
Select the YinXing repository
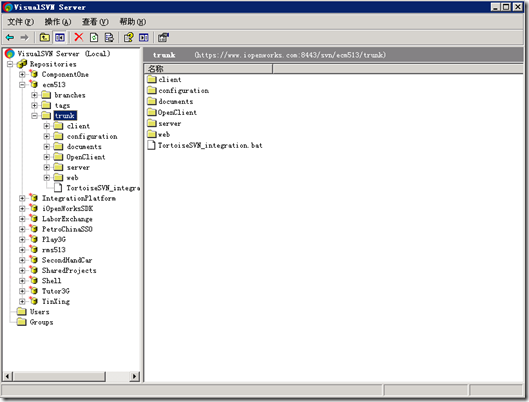56,302
